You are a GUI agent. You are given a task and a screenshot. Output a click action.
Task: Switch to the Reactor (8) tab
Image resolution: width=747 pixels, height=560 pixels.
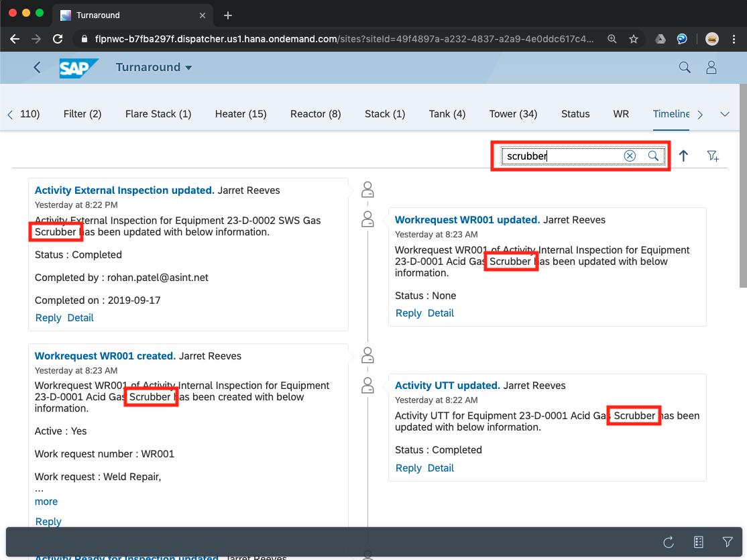tap(315, 114)
